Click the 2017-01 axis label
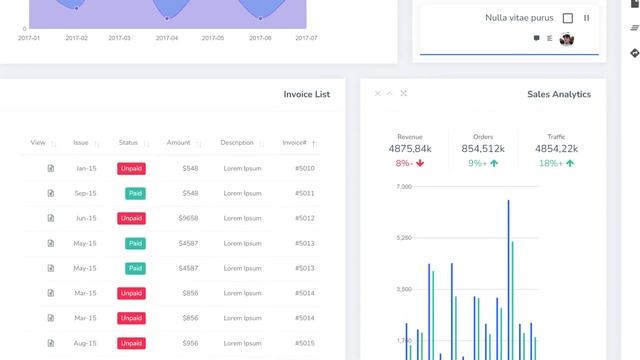The image size is (640, 360). click(29, 38)
